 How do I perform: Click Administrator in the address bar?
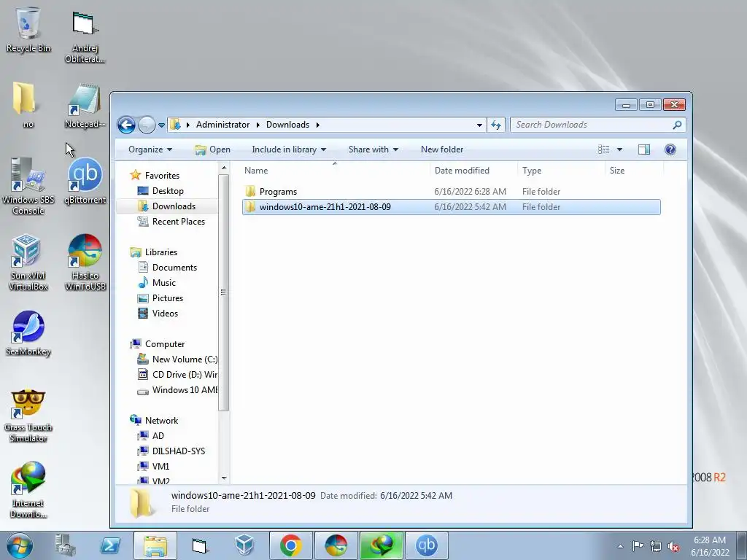point(222,125)
